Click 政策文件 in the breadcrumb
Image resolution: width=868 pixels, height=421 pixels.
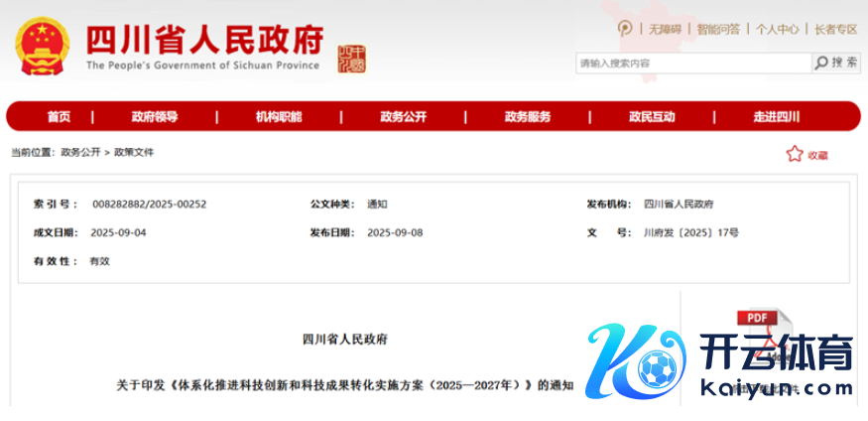(134, 153)
